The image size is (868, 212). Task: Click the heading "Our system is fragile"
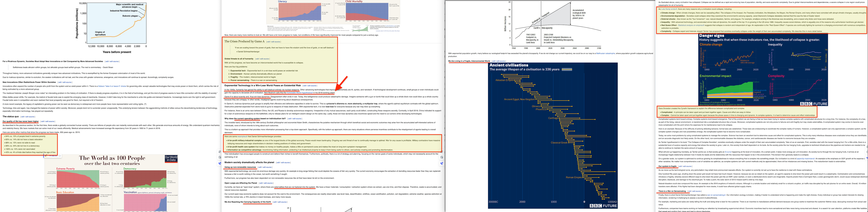[668, 166]
